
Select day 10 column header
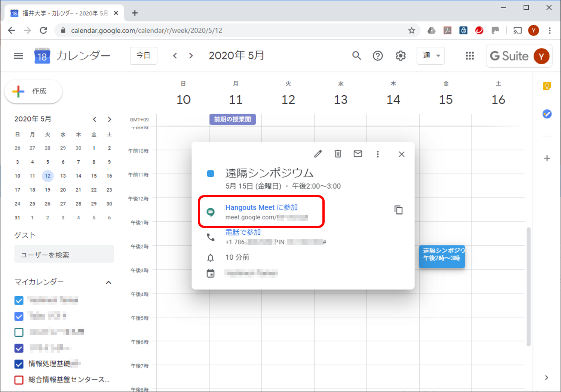183,100
